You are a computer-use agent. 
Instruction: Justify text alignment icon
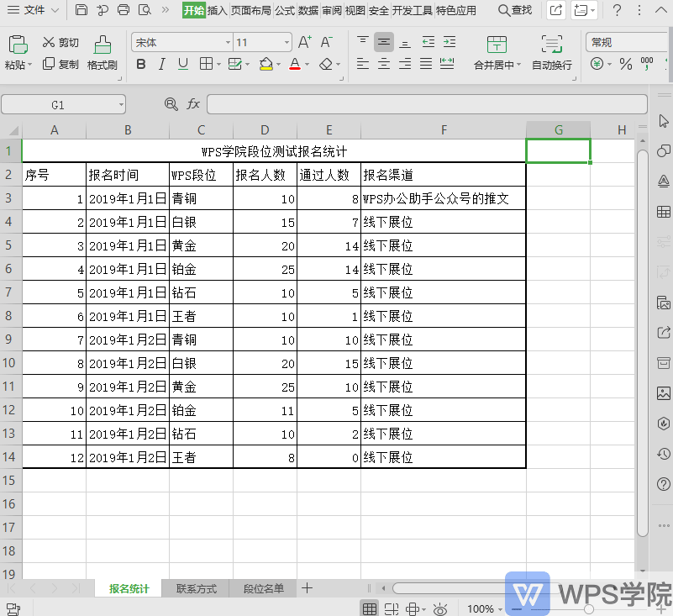(x=426, y=64)
